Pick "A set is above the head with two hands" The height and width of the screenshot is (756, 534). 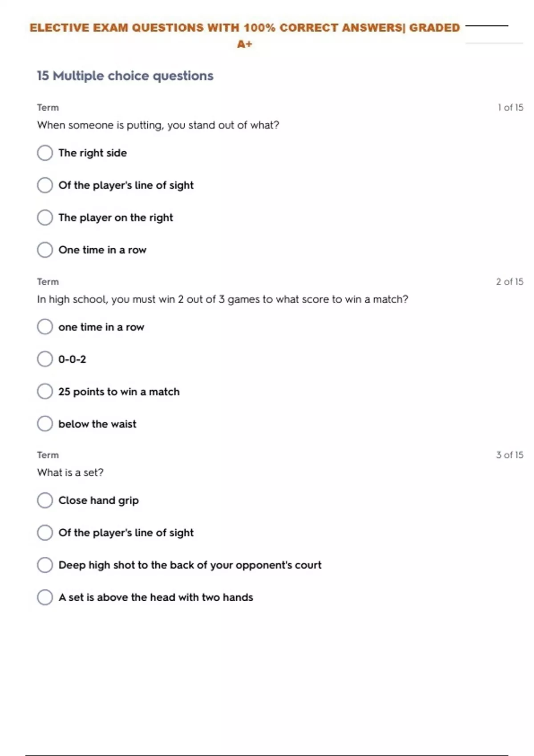point(45,597)
